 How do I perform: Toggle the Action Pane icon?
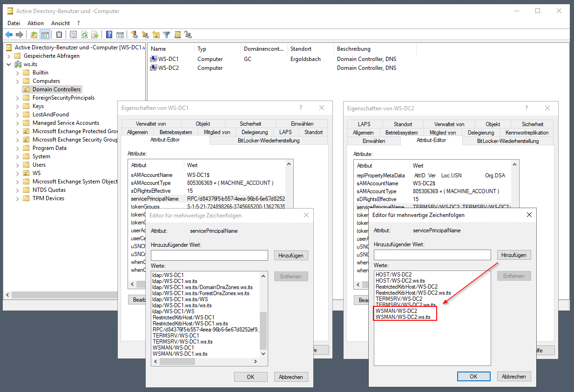click(x=120, y=34)
